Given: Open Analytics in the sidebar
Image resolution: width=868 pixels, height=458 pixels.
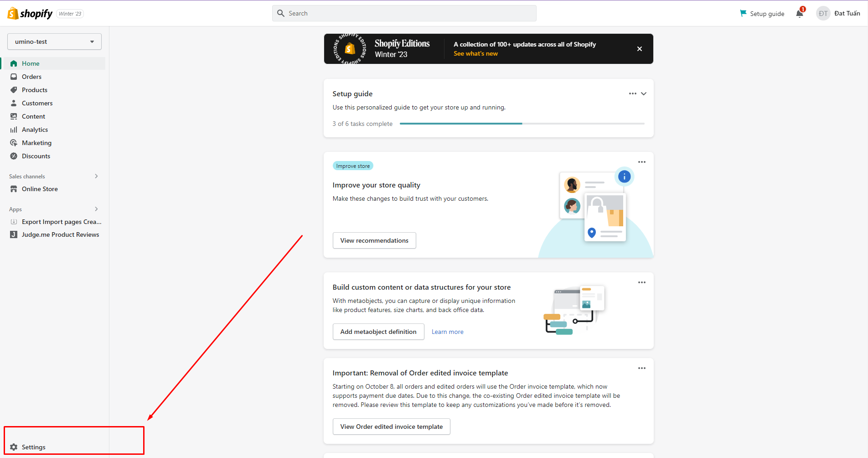Looking at the screenshot, I should tap(54, 130).
